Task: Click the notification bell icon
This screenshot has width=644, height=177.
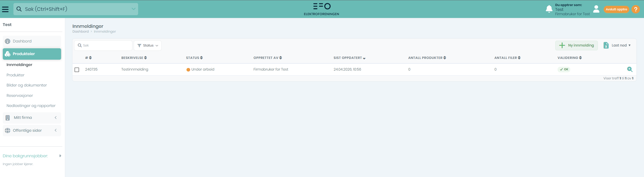Action: point(549,9)
